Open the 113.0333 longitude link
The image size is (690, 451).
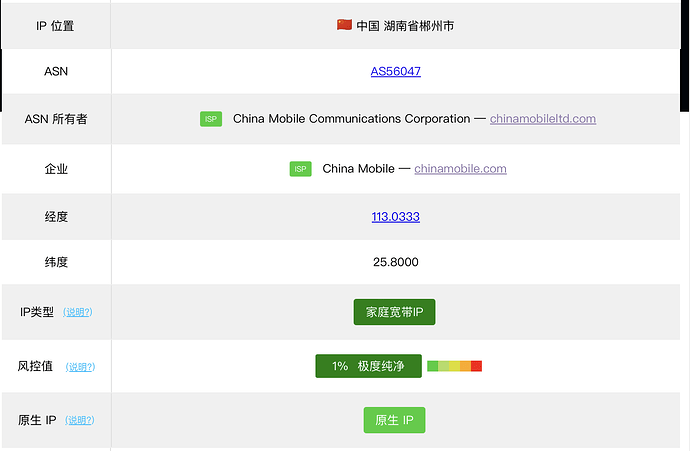coord(396,216)
